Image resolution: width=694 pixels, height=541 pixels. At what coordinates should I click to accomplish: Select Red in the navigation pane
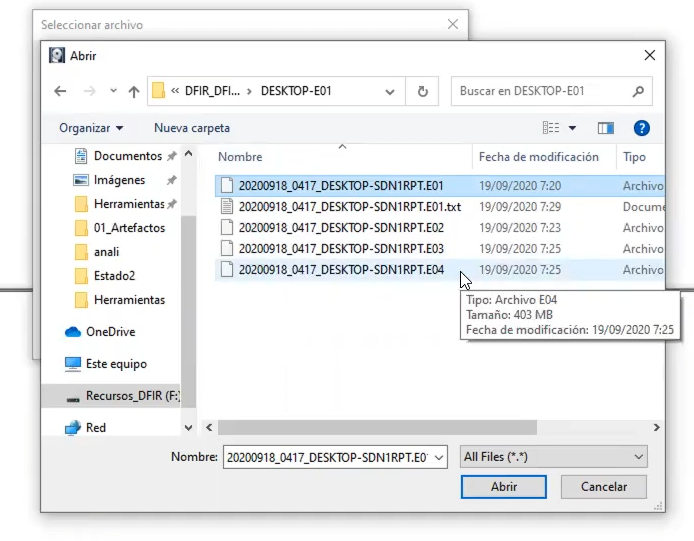coord(96,428)
